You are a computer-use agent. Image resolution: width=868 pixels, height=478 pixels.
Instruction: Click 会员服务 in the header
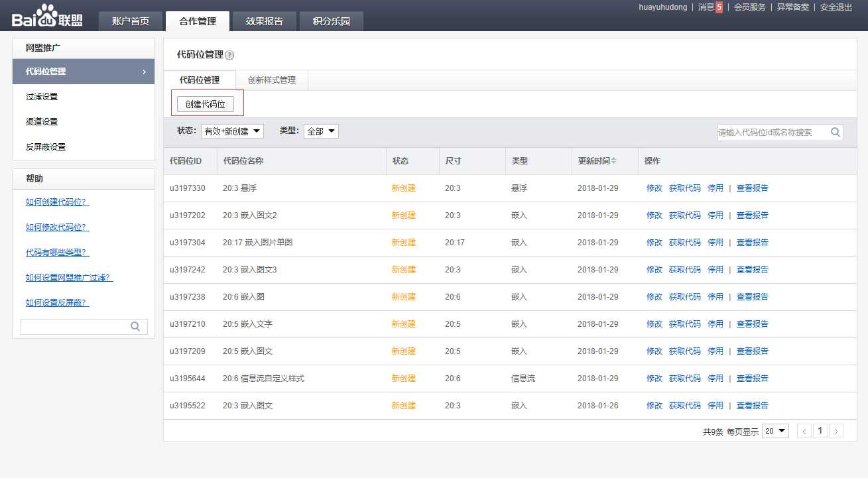(x=750, y=7)
